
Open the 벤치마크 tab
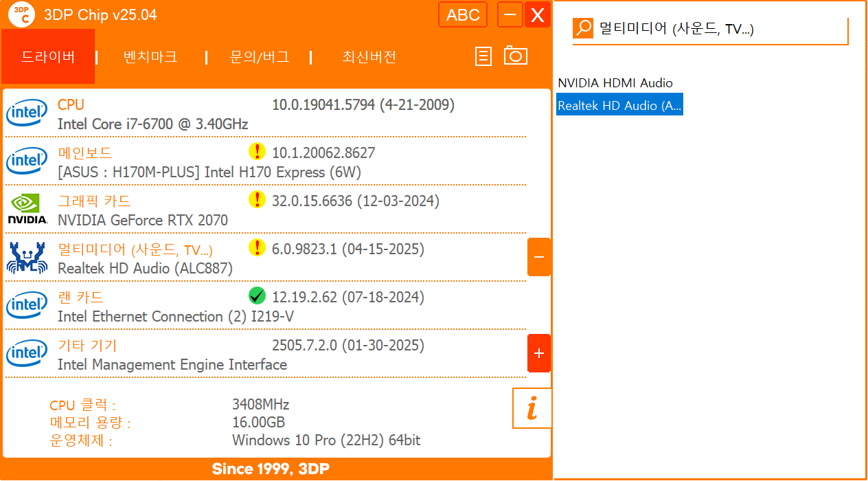coord(150,57)
